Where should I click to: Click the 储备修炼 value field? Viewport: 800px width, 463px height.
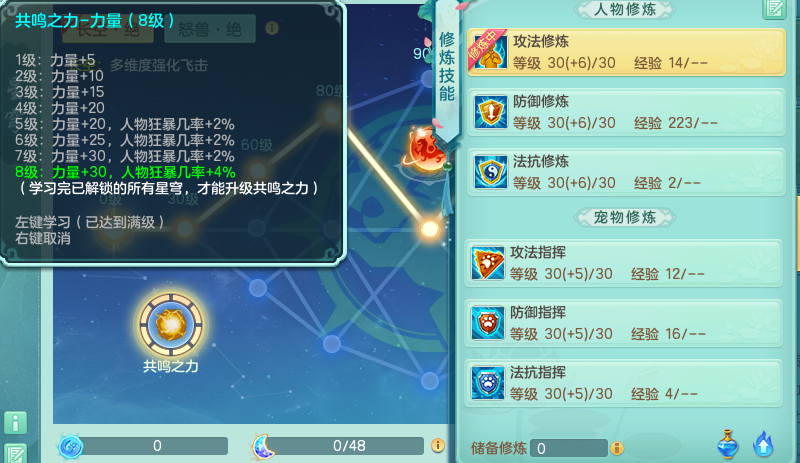568,448
